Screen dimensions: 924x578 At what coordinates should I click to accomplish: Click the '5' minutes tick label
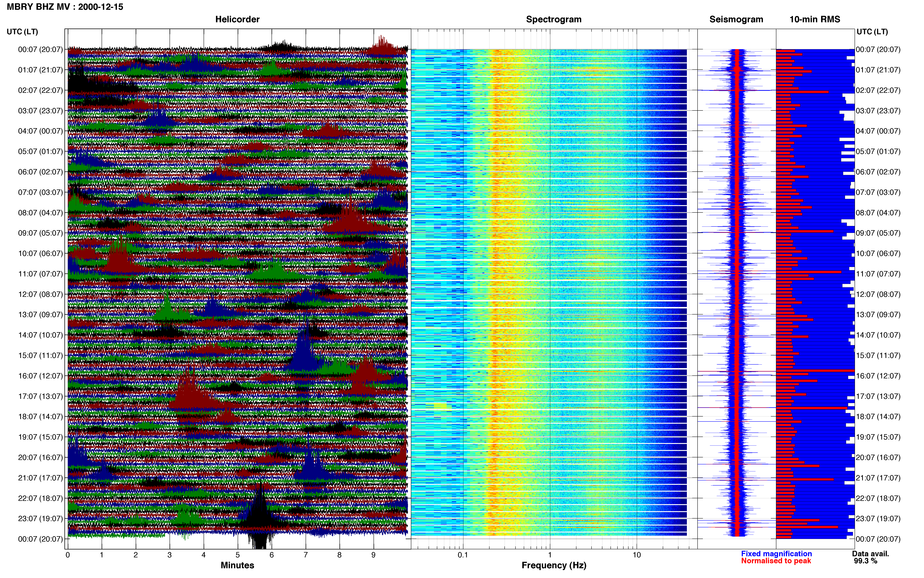point(238,555)
